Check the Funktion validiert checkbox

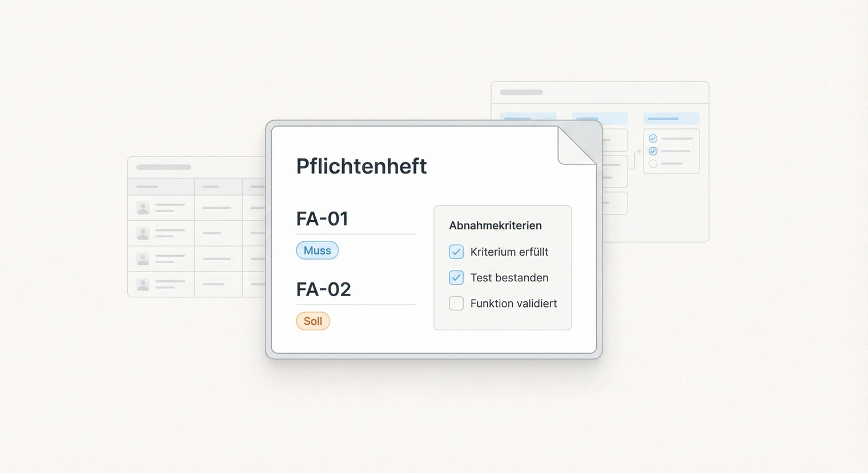(x=456, y=304)
